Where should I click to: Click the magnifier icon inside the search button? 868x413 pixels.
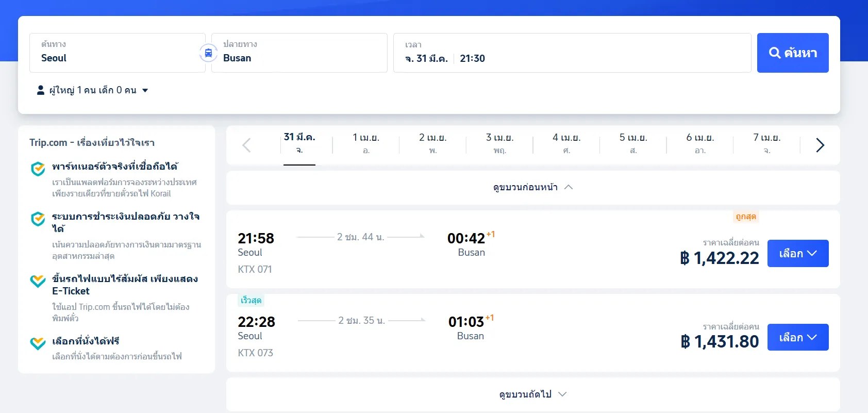[775, 52]
